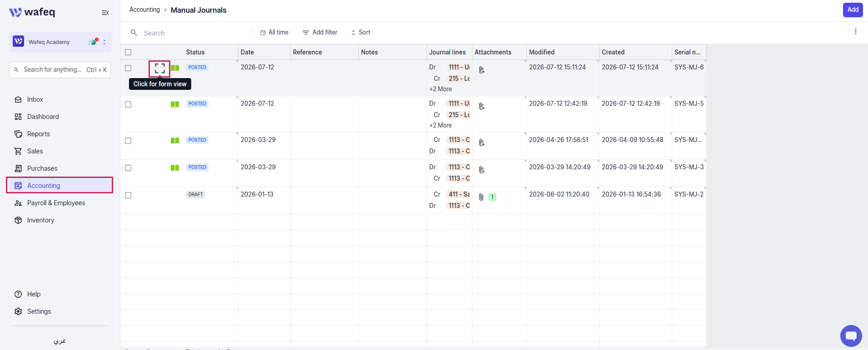
Task: Go to Accounting breadcrumb link
Action: point(144,10)
